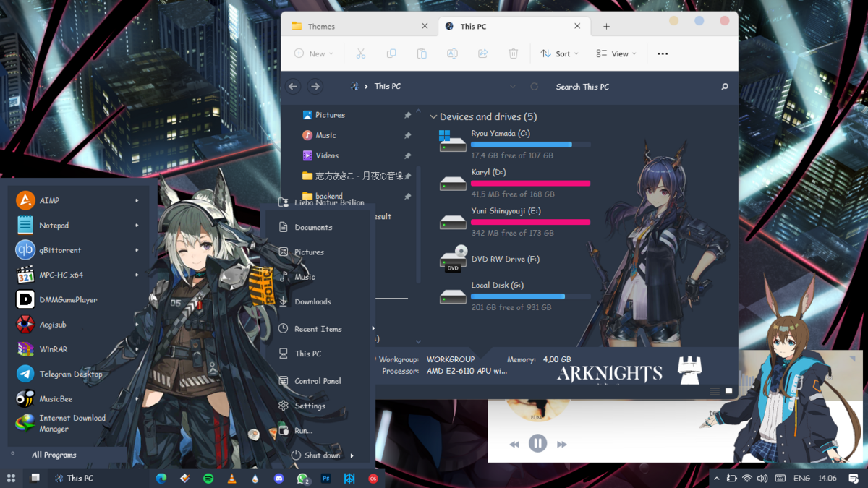The image size is (868, 488).
Task: Open Photoshop taskbar icon
Action: point(326,479)
